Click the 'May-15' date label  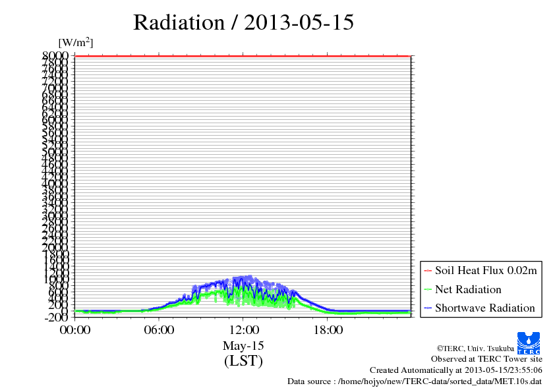click(x=243, y=346)
